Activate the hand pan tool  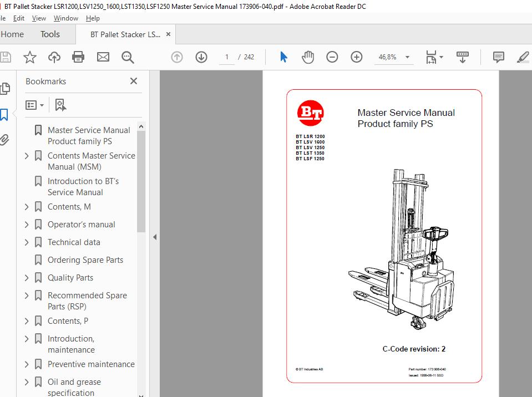coord(308,57)
